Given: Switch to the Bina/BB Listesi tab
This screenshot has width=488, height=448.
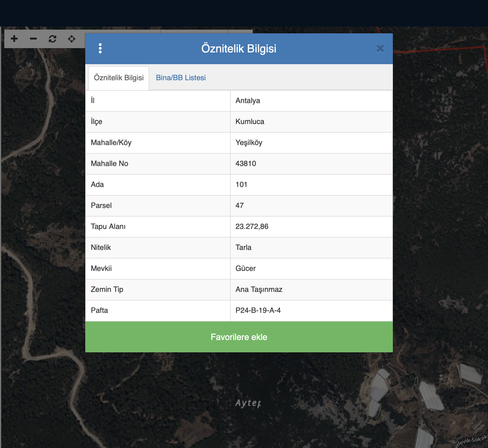Looking at the screenshot, I should tap(181, 78).
